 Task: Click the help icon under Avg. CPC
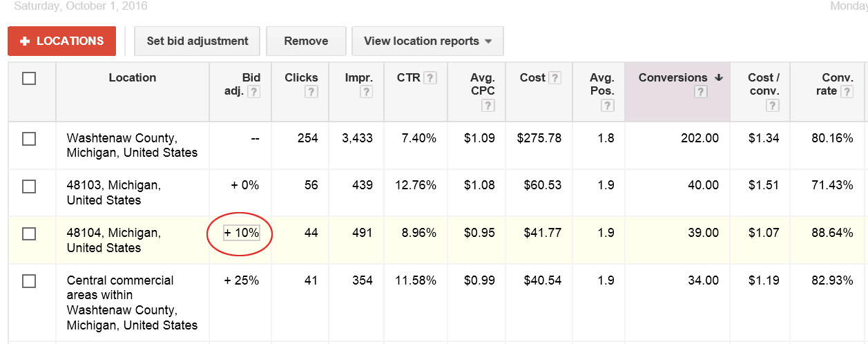(488, 106)
